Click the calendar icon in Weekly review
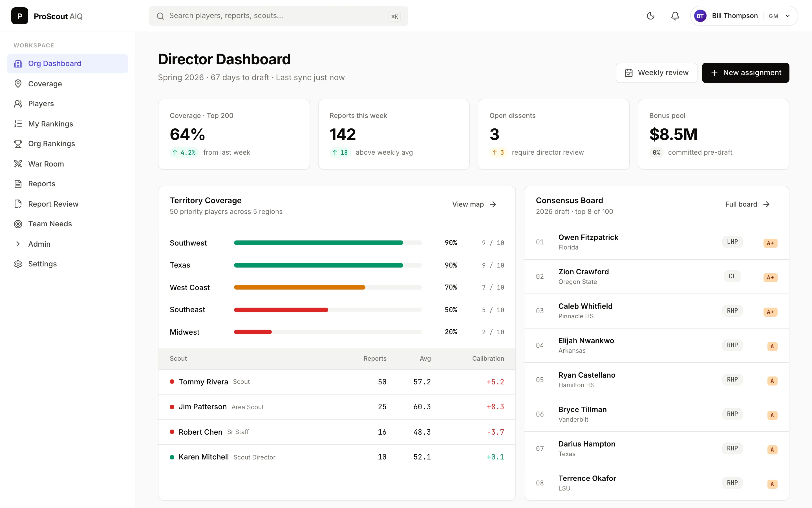812x508 pixels. coord(628,73)
